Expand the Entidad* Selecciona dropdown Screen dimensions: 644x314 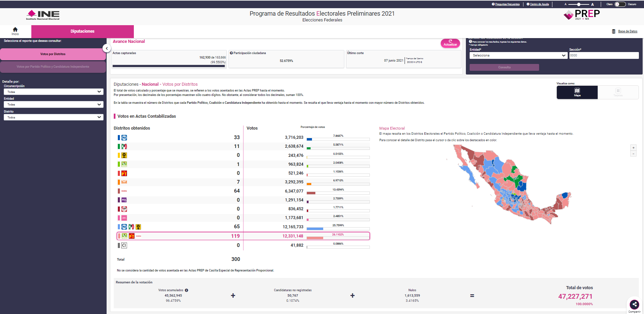[x=519, y=55]
